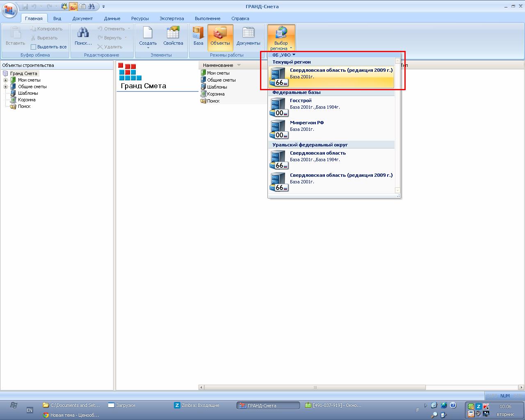Select the current region Свердловская область (редакция 2009 г.)
The width and height of the screenshot is (525, 420).
tap(331, 77)
